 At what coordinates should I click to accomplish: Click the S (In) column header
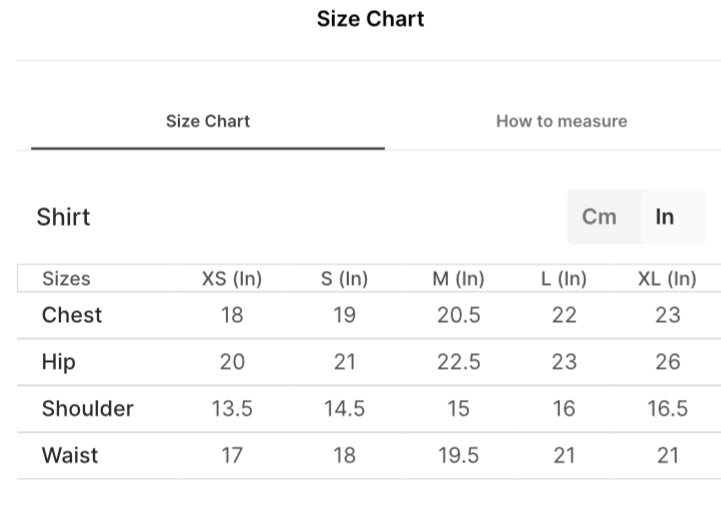tap(344, 279)
